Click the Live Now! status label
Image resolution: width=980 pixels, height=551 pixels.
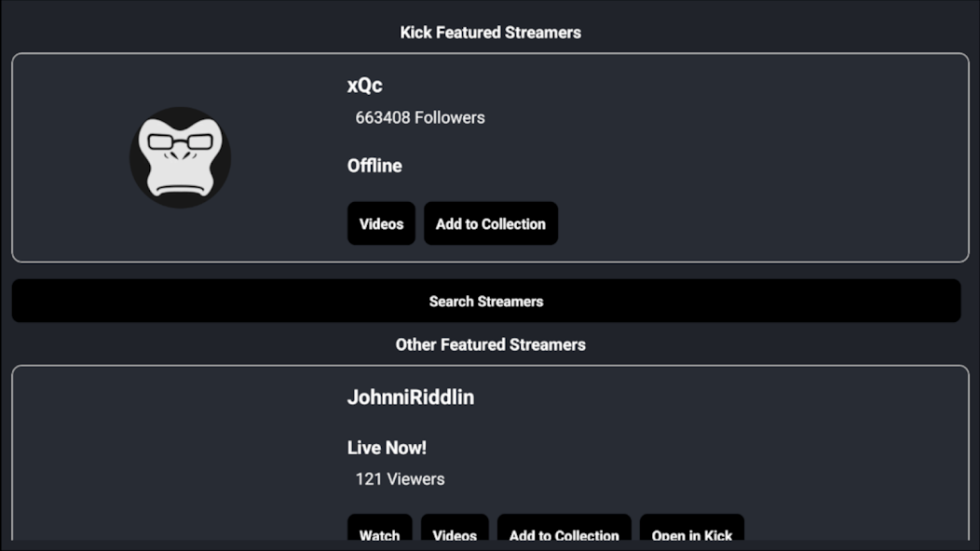tap(387, 448)
